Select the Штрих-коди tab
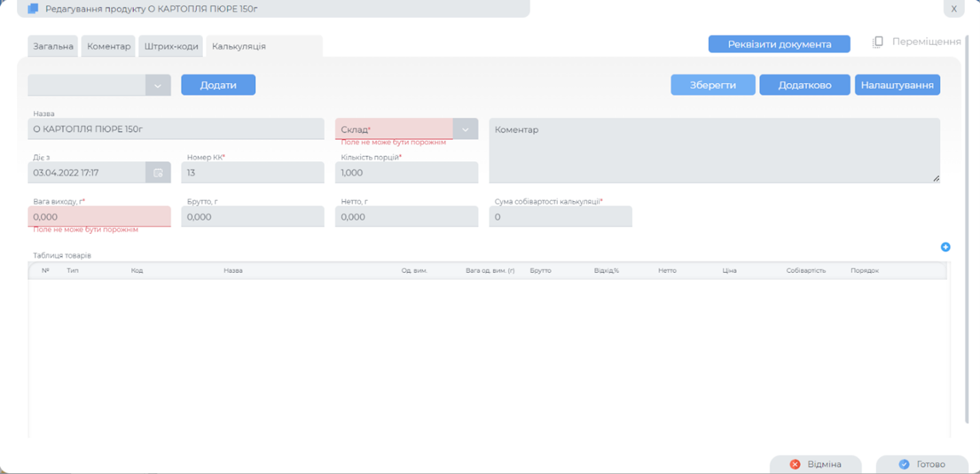Screen dimensions: 980x474 [x=171, y=46]
